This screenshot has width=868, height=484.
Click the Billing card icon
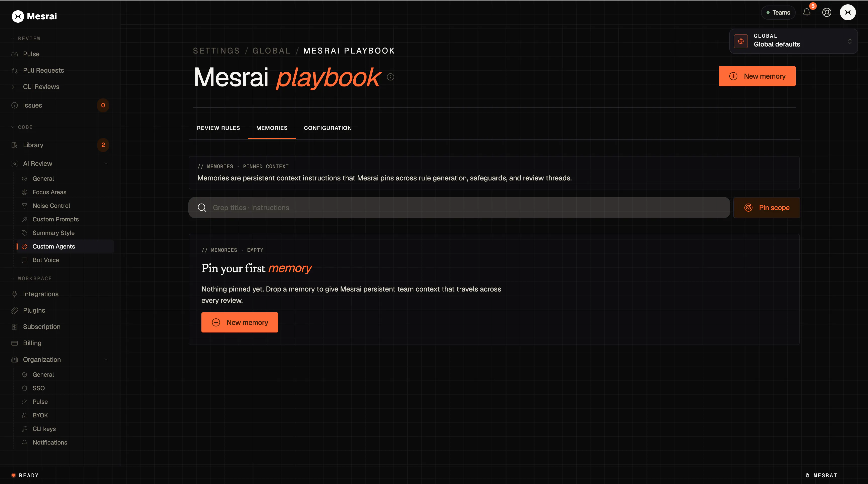[15, 343]
